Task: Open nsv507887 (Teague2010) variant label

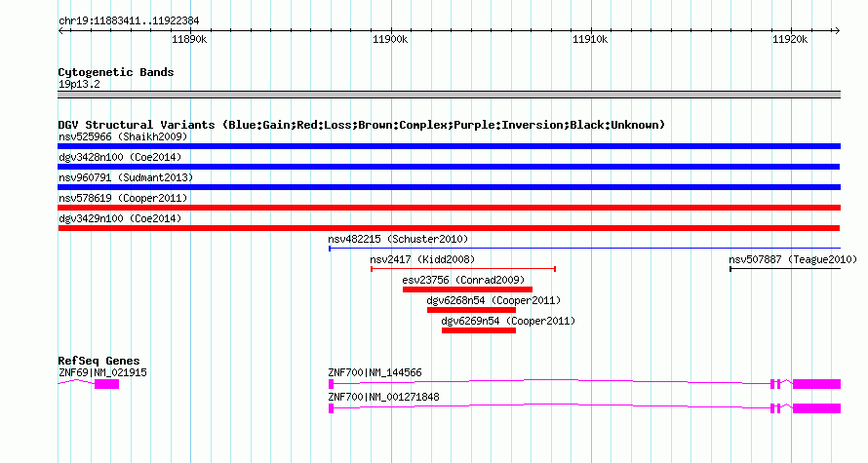Action: coord(793,259)
